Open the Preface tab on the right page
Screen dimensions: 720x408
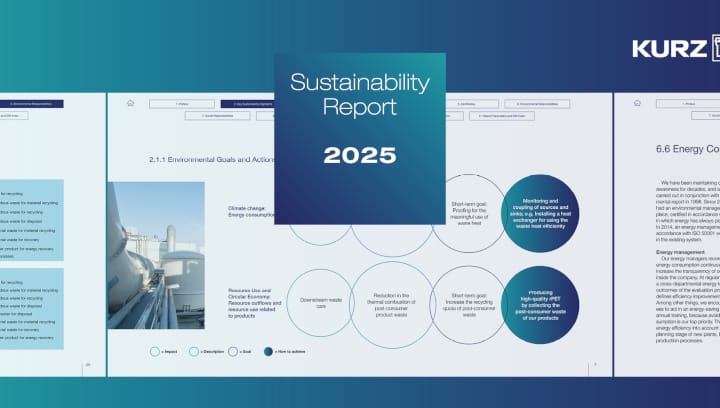(x=688, y=104)
